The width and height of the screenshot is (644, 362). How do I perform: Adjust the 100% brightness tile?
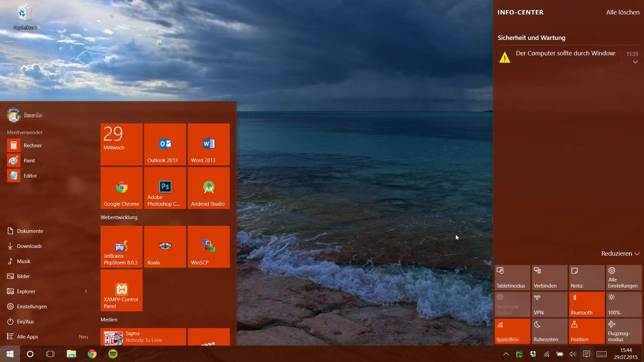click(x=624, y=304)
